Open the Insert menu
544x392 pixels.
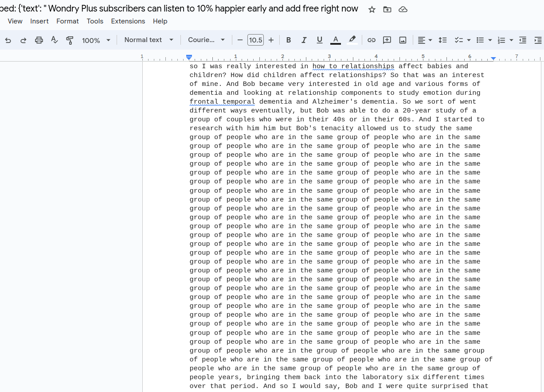pos(39,21)
